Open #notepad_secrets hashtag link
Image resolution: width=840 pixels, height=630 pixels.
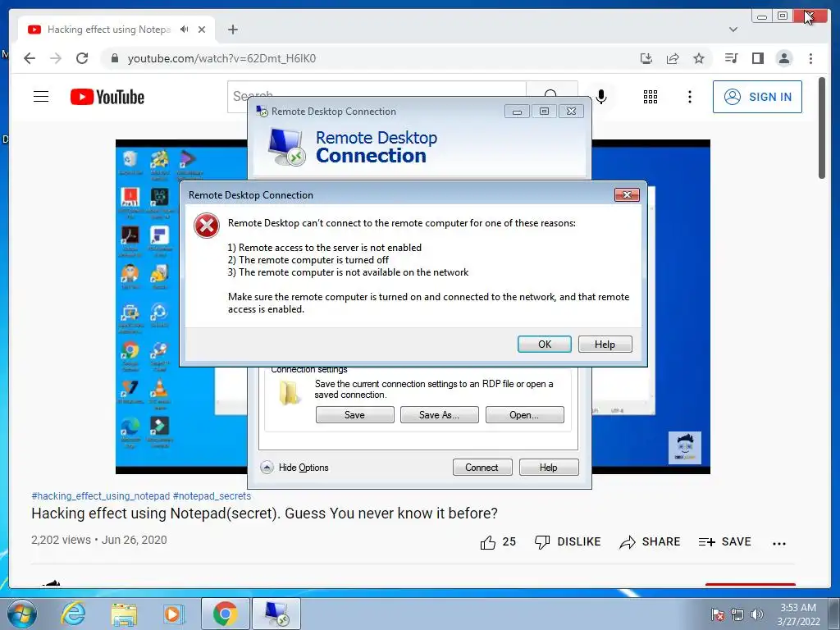212,496
